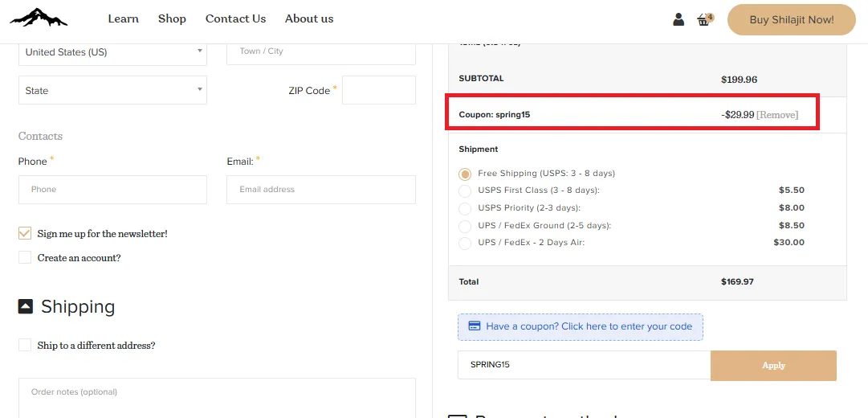
Task: Click the mountain logo icon
Action: tap(39, 18)
